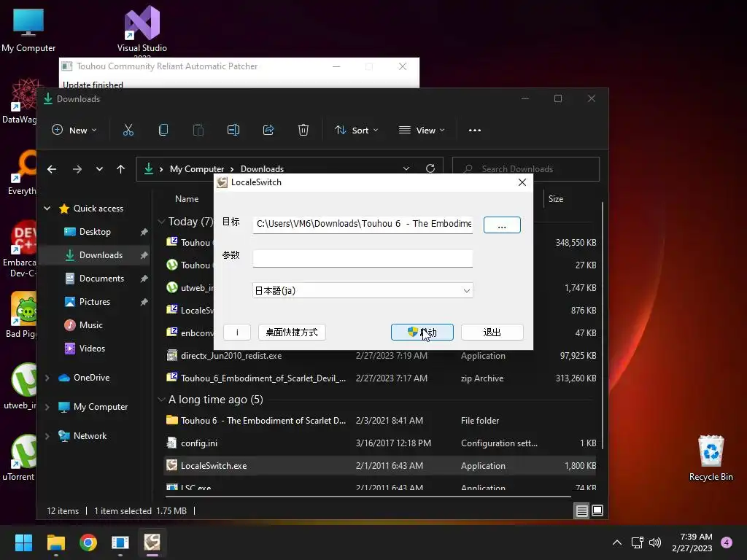Click the Paste icon in Explorer toolbar
This screenshot has height=560, width=747.
[x=198, y=130]
